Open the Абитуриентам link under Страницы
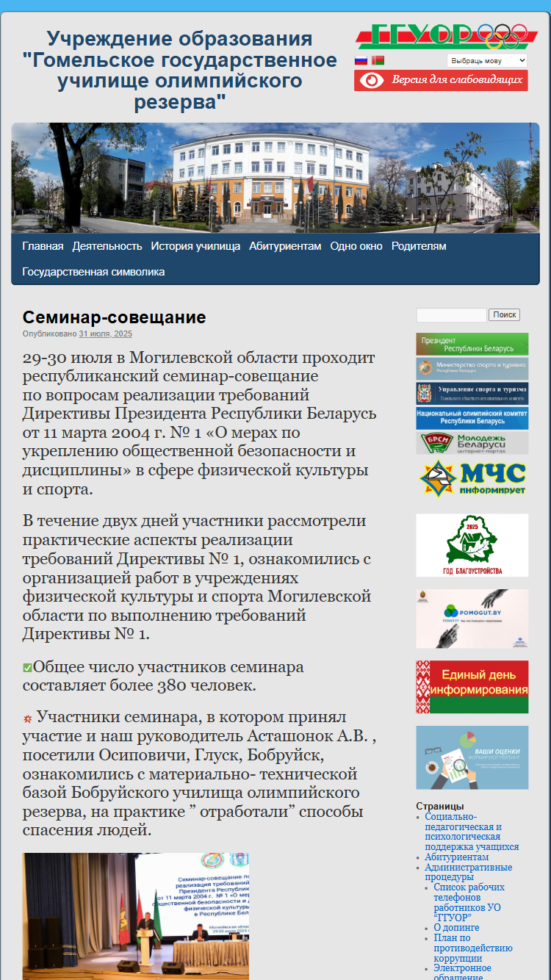The image size is (551, 980). pyautogui.click(x=456, y=857)
